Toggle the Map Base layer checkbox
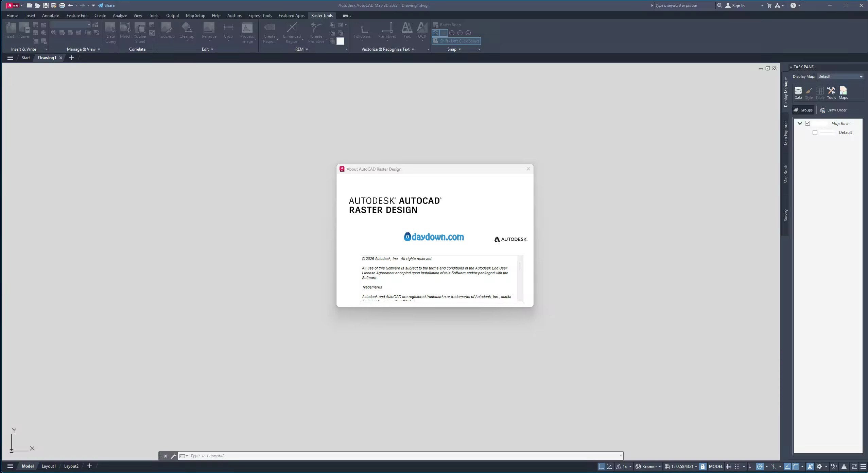 coord(808,123)
